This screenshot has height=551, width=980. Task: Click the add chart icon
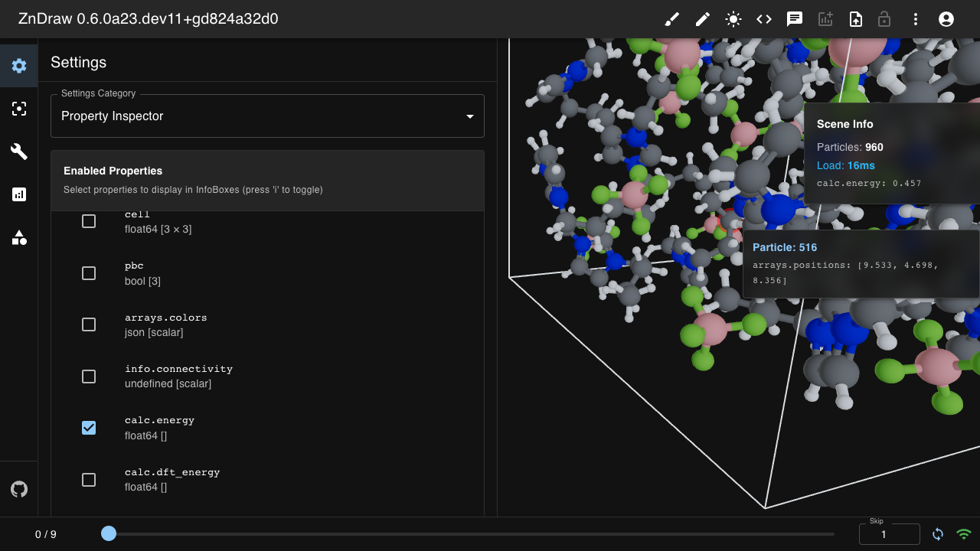coord(825,19)
